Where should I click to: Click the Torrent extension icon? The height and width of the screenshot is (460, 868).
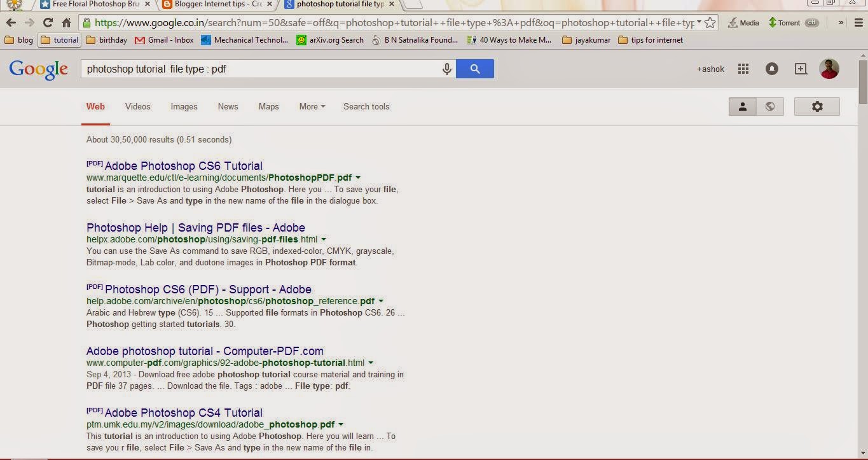point(784,23)
